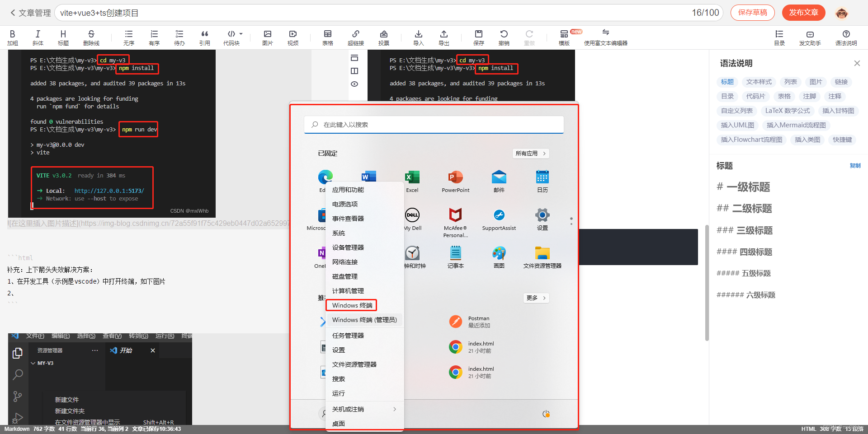Save draft with 保存草稿 button
868x434 pixels.
pyautogui.click(x=753, y=13)
